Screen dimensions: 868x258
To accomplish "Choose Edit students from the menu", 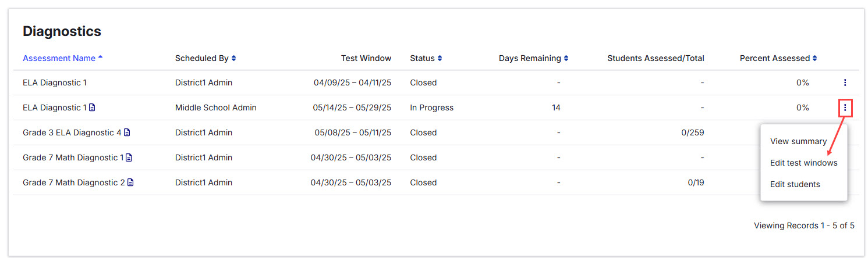I will click(x=795, y=184).
